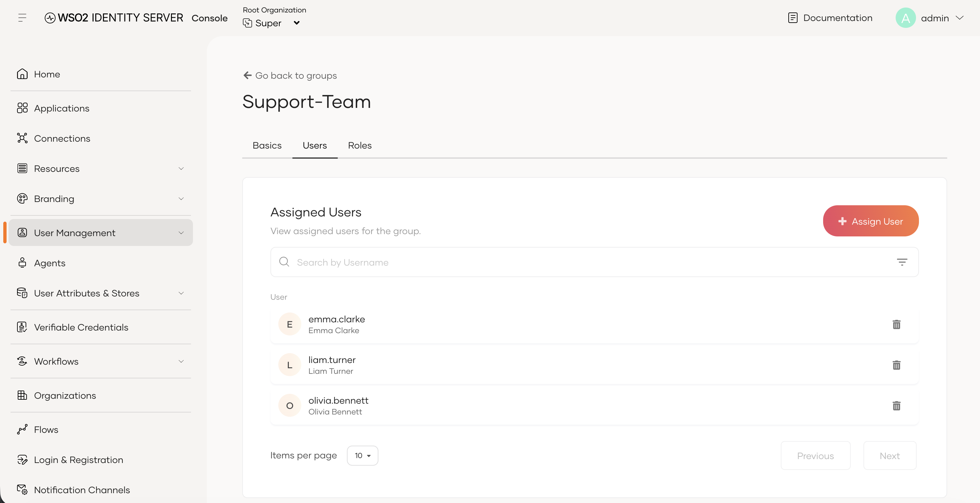Open the Super organization switcher dropdown

pos(272,23)
